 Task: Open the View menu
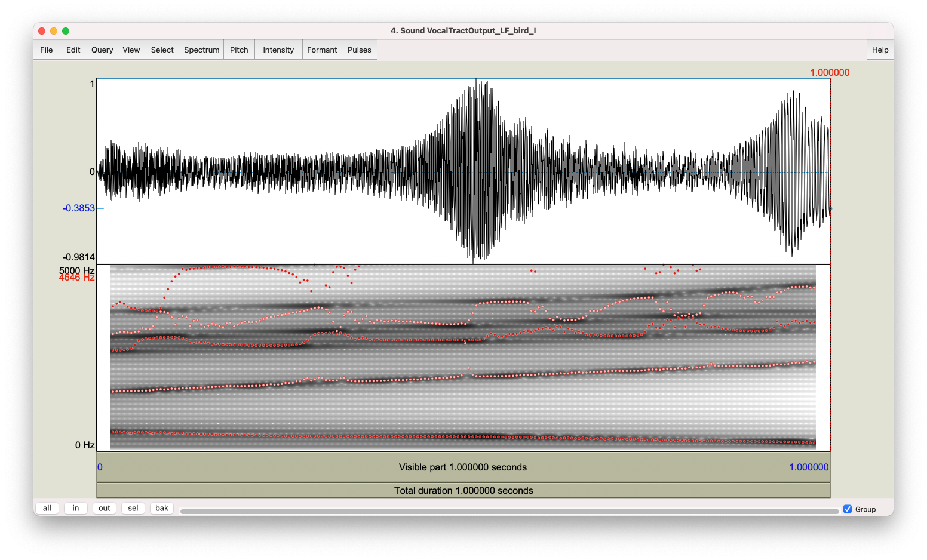[x=131, y=50]
